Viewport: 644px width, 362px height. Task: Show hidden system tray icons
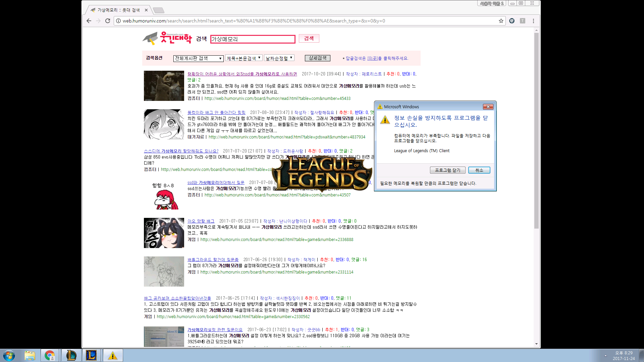605,356
